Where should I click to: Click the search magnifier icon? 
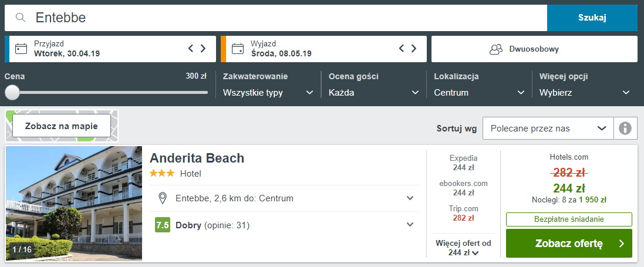click(21, 18)
